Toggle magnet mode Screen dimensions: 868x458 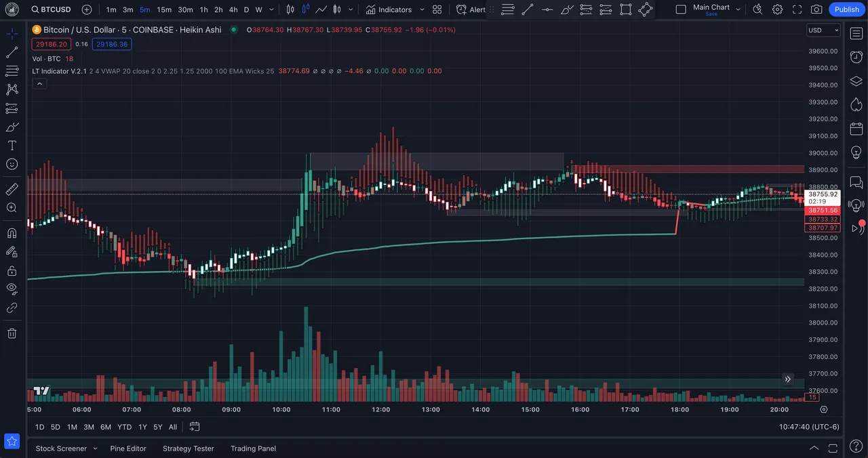(12, 233)
